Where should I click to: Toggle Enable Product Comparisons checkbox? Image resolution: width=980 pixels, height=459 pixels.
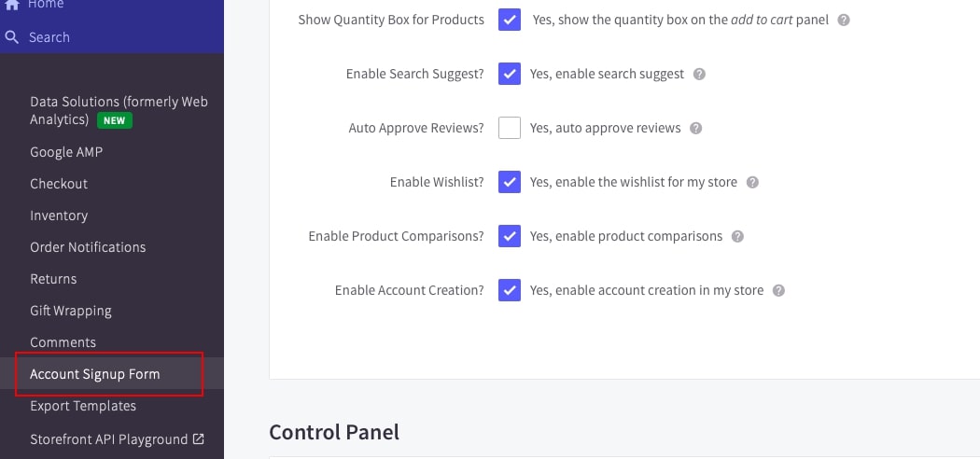510,236
